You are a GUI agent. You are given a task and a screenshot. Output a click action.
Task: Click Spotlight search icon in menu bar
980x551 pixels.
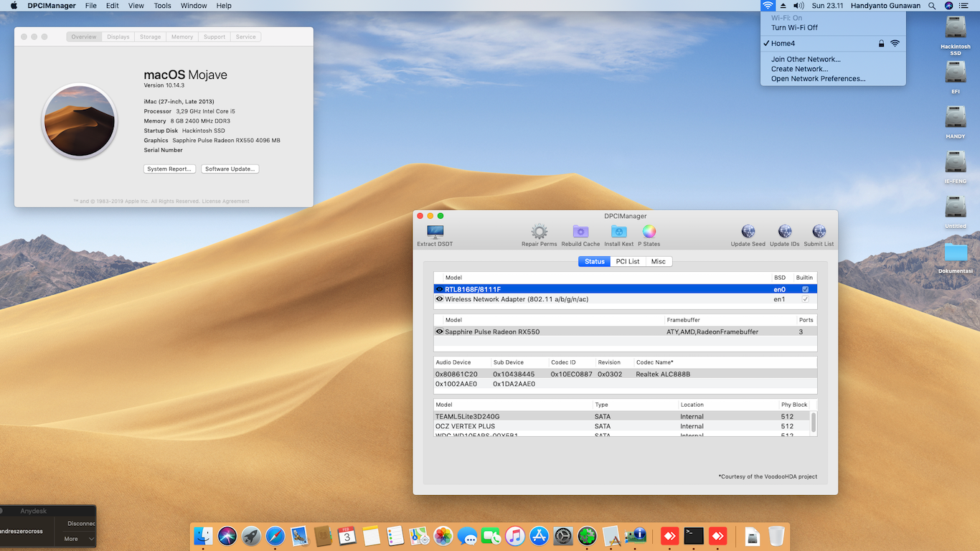click(x=932, y=6)
